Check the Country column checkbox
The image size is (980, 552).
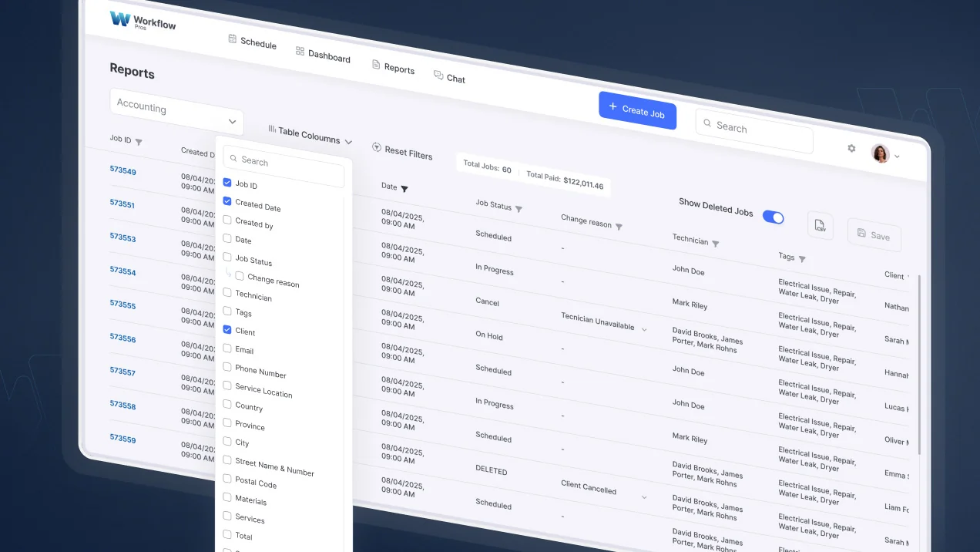[x=227, y=404]
